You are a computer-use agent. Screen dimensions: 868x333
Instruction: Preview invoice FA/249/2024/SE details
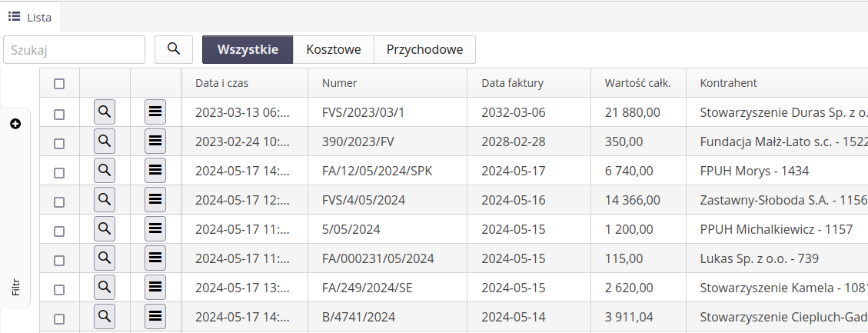click(105, 288)
